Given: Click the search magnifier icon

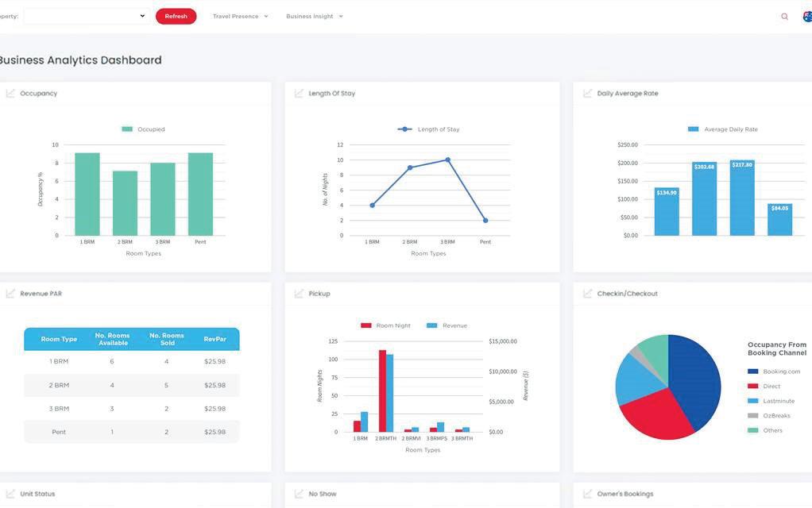Looking at the screenshot, I should pyautogui.click(x=784, y=17).
